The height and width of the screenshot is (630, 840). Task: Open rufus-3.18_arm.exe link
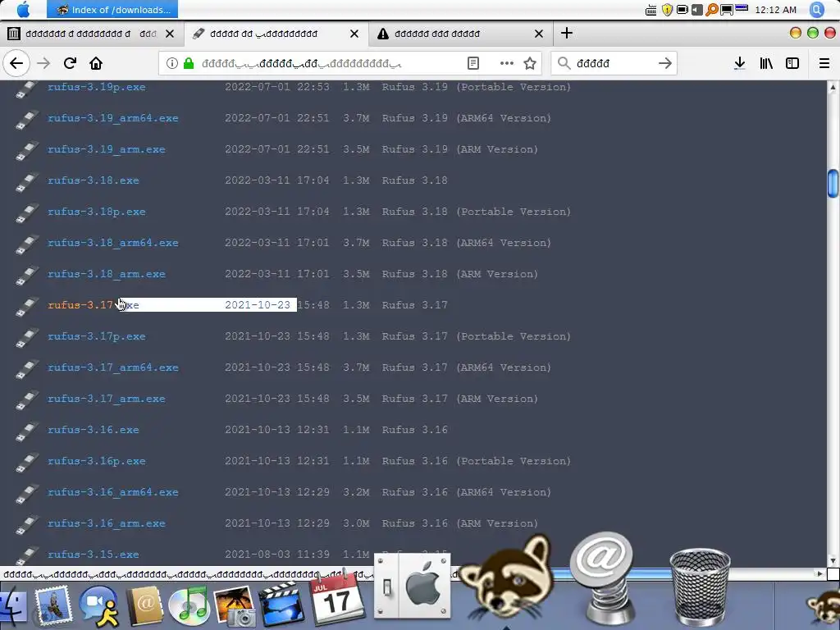pyautogui.click(x=107, y=274)
